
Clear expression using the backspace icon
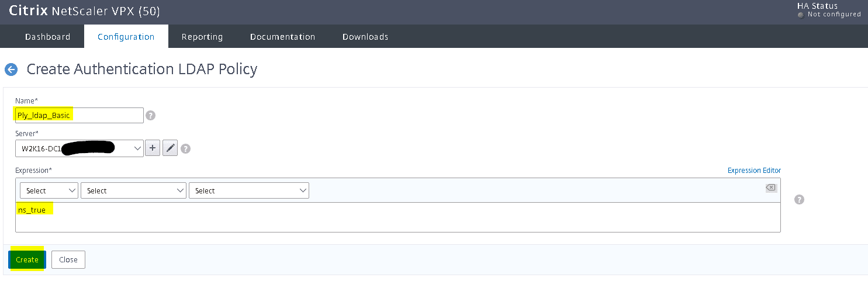coord(770,188)
